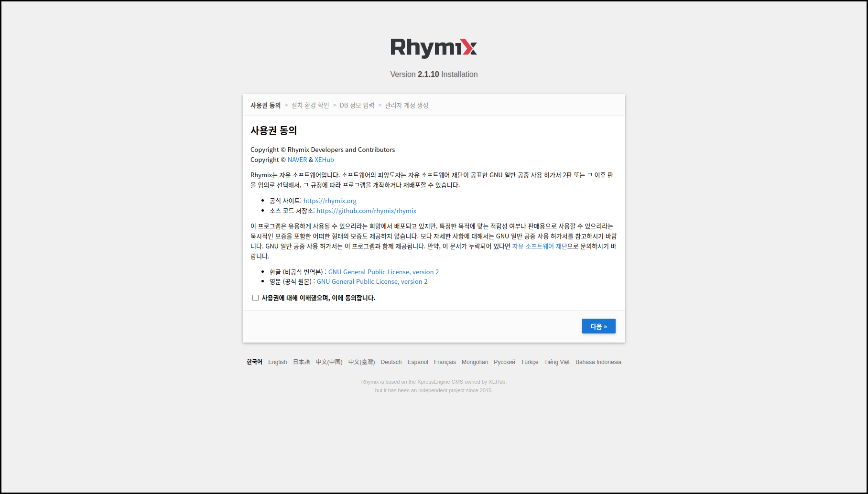
Task: Open Korean translation GNU GPL version 2 link
Action: 383,272
